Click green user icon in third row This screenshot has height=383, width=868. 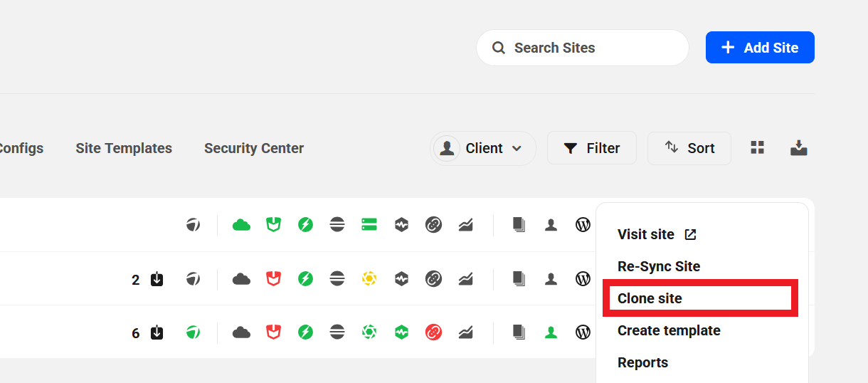tap(551, 332)
